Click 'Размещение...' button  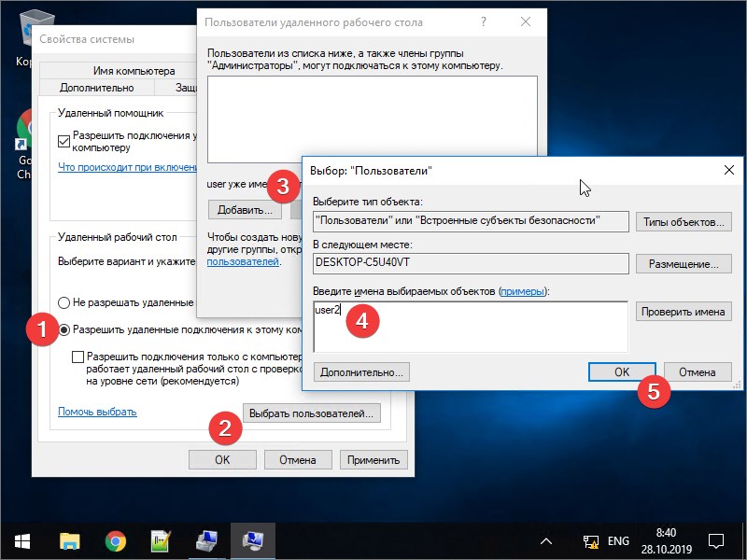point(684,264)
